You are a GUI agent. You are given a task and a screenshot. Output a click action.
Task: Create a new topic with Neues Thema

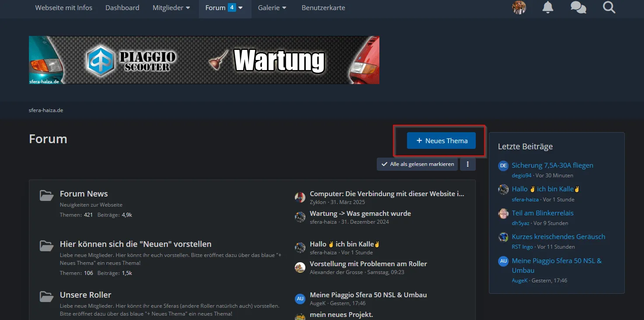(x=441, y=141)
